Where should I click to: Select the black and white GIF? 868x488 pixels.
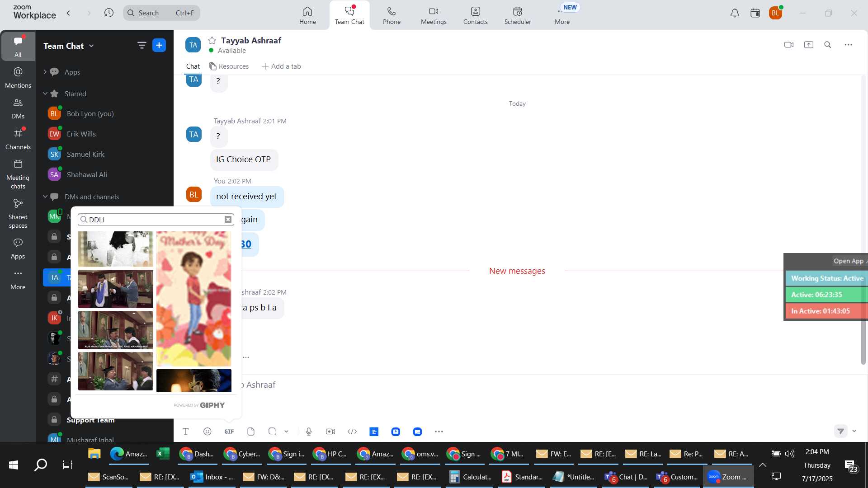[116, 249]
